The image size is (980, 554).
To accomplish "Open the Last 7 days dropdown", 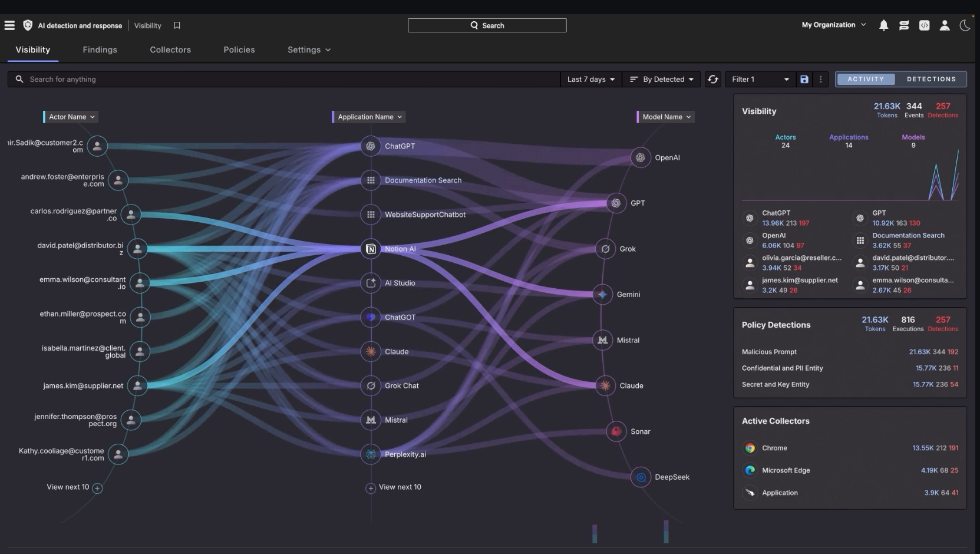I will pyautogui.click(x=590, y=80).
